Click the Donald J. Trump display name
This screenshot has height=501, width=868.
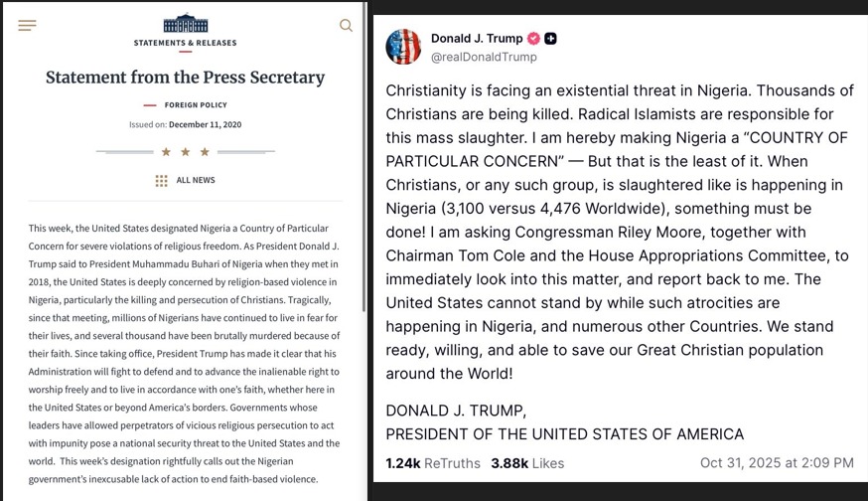click(x=476, y=39)
